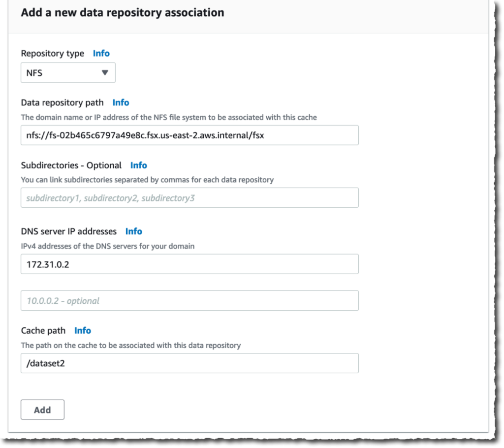Open the Repository type dropdown
This screenshot has height=448, width=504.
click(67, 72)
